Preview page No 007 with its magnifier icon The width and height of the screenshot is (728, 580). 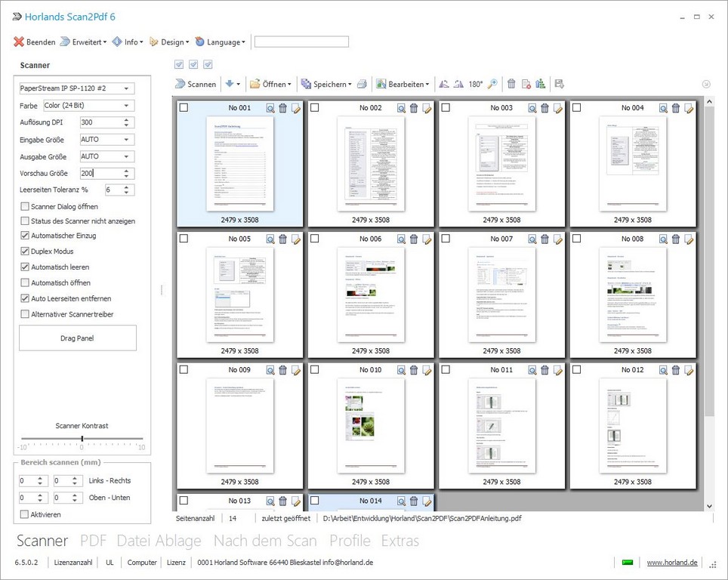click(x=532, y=239)
